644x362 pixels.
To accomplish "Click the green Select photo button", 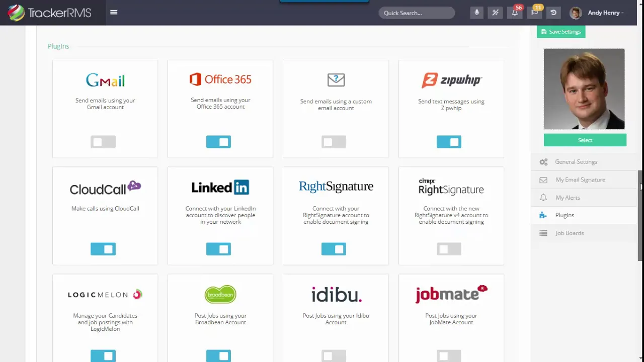I will (585, 140).
